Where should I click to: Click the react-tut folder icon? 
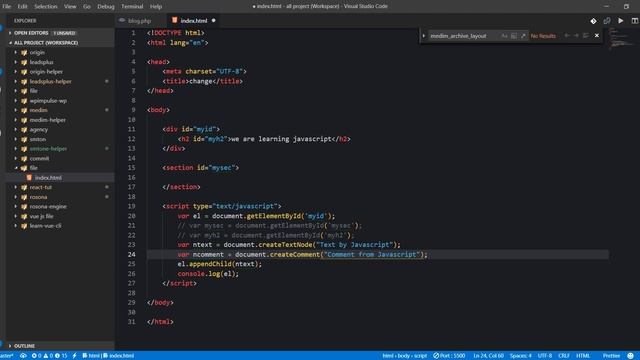click(x=24, y=187)
